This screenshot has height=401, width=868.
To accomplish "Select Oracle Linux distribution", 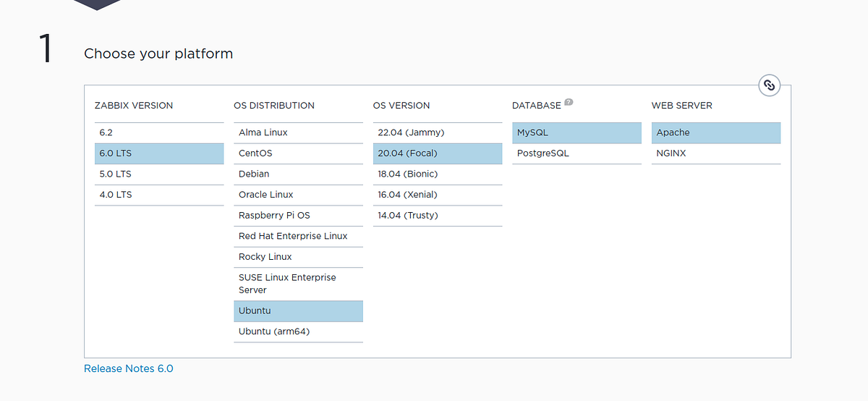I will point(298,195).
